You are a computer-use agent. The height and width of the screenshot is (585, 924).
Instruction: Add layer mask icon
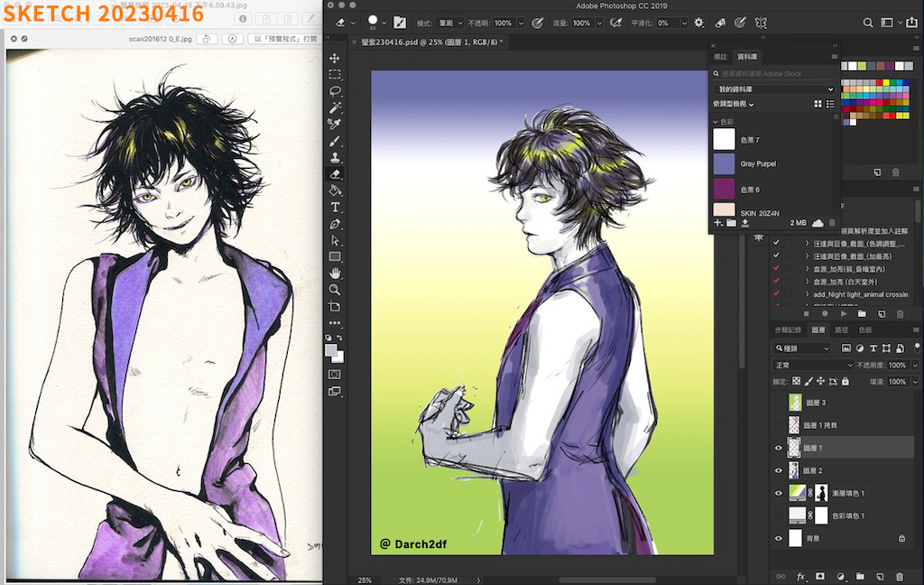[x=820, y=576]
